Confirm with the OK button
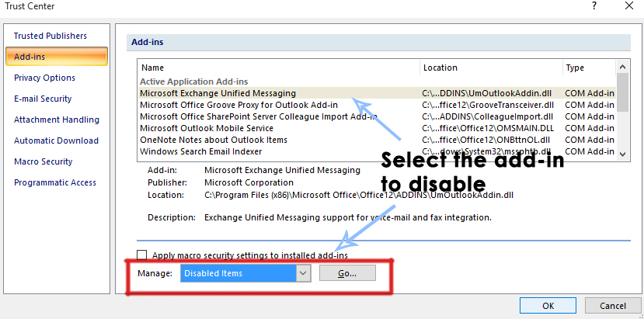Image resolution: width=644 pixels, height=319 pixels. (548, 306)
